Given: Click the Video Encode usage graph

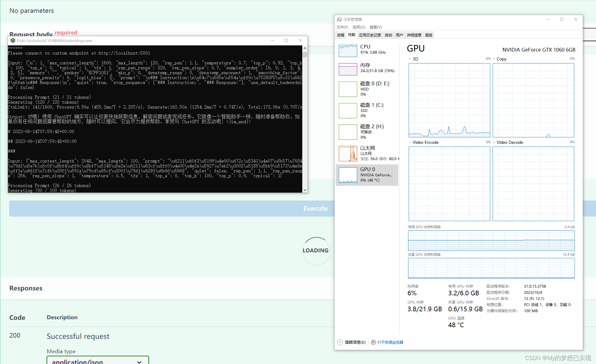Looking at the screenshot, I should point(449,184).
